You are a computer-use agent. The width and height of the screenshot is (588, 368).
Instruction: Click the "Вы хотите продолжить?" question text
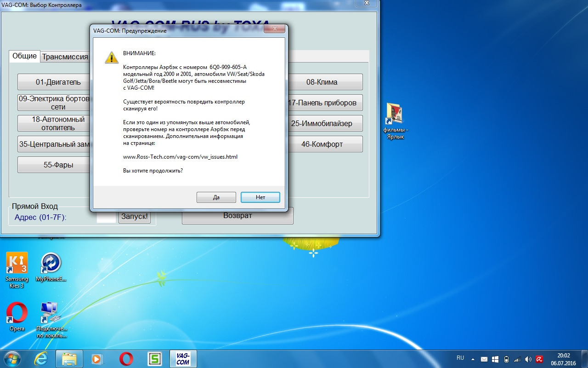[153, 171]
